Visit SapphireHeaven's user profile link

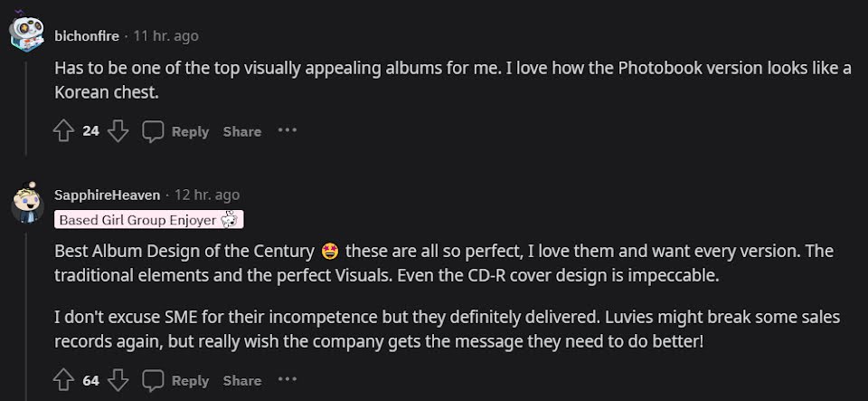coord(108,195)
